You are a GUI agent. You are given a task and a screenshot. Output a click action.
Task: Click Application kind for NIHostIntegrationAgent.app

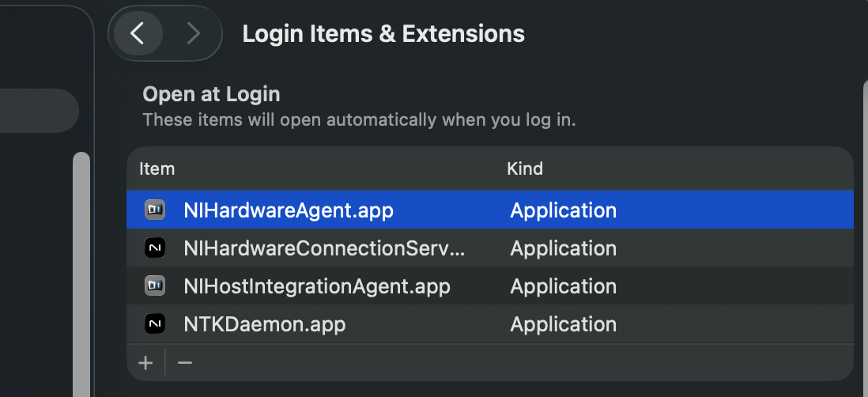click(563, 286)
